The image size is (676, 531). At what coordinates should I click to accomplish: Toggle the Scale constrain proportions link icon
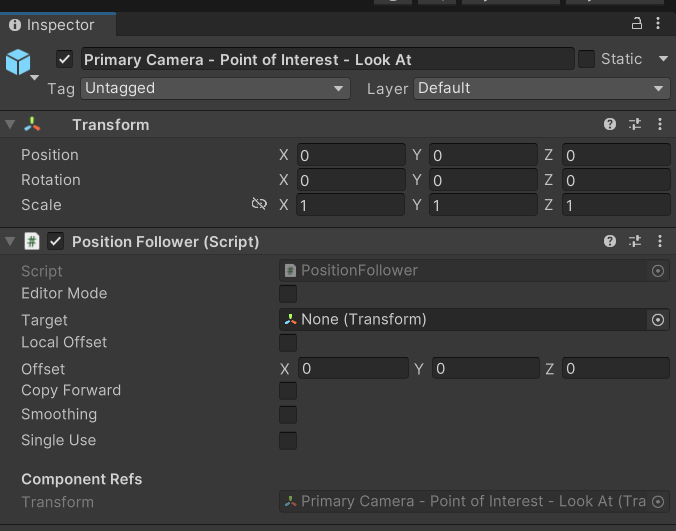pos(259,205)
